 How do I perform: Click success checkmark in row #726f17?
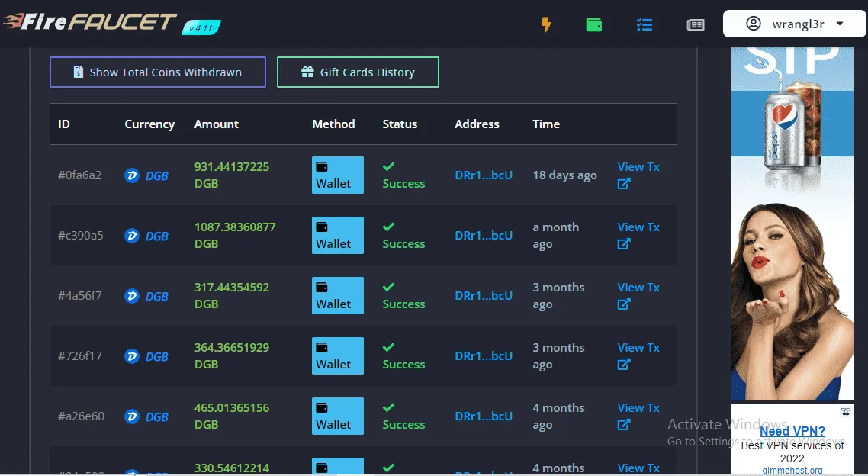[x=388, y=347]
